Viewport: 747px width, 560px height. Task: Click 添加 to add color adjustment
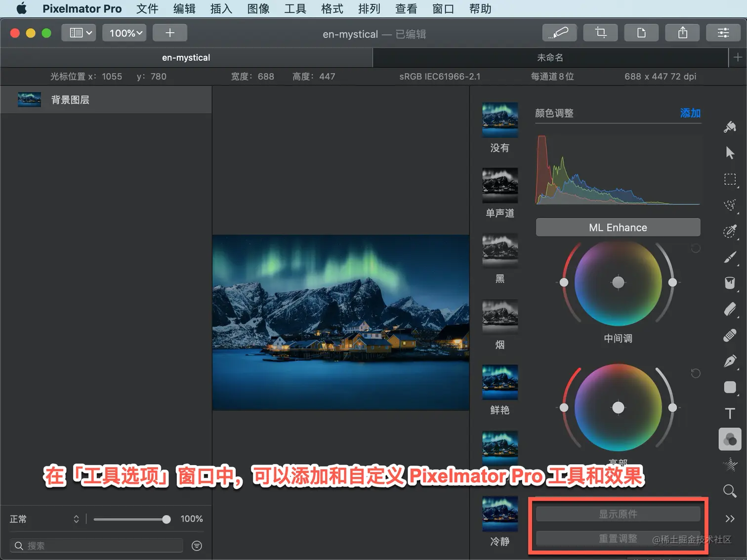coord(690,113)
